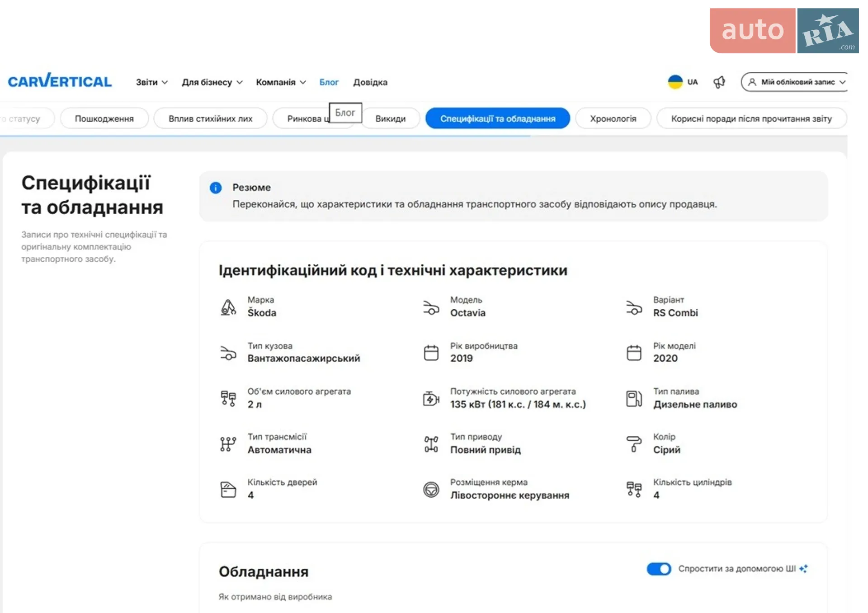Go to the Блог link
This screenshot has width=868, height=613.
click(x=329, y=82)
